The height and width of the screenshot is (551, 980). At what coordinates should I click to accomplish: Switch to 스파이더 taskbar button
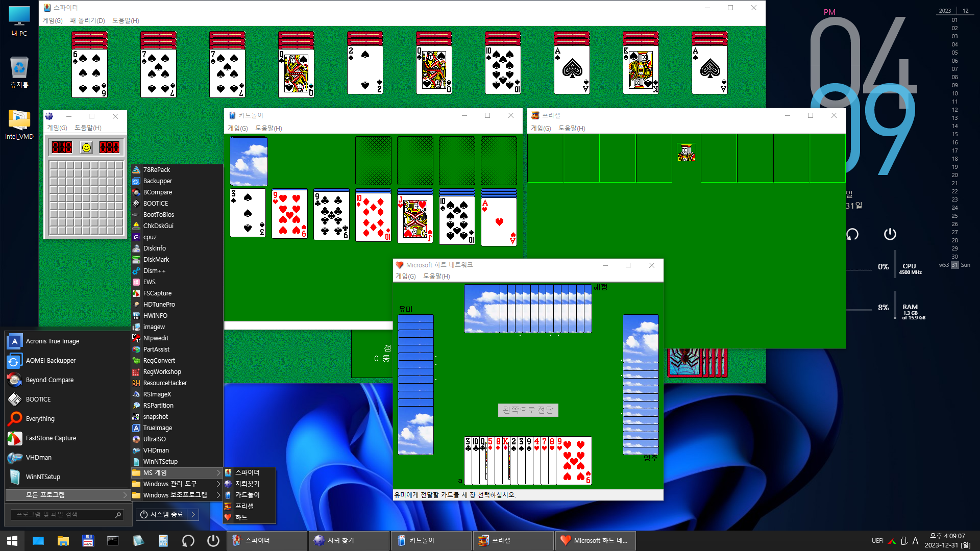coord(267,541)
